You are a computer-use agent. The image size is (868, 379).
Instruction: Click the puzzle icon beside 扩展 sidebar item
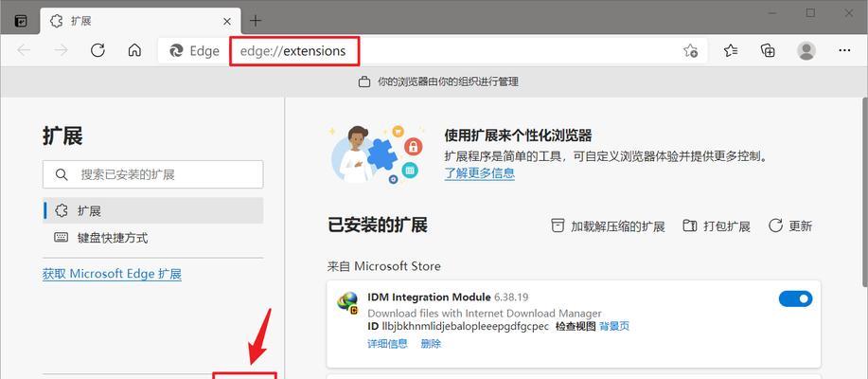(x=62, y=210)
